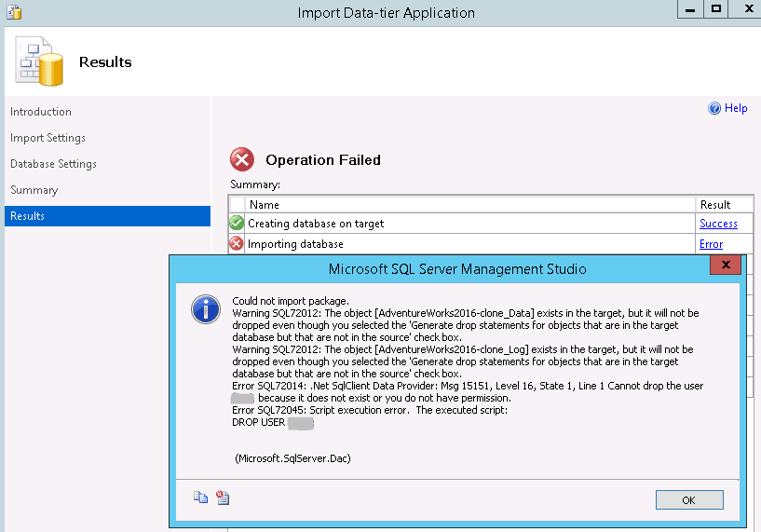The image size is (761, 532).
Task: Select 'Importing database' row text
Action: point(295,244)
